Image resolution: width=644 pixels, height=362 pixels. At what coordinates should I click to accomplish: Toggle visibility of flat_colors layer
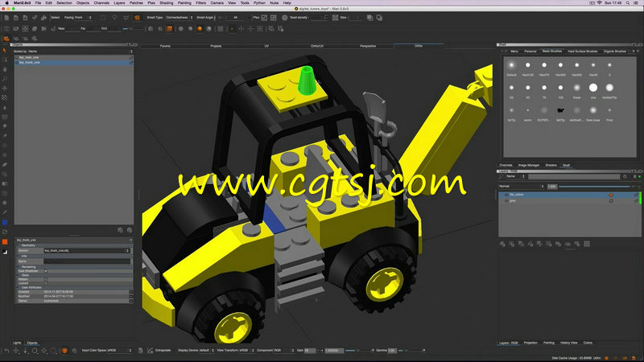[506, 195]
